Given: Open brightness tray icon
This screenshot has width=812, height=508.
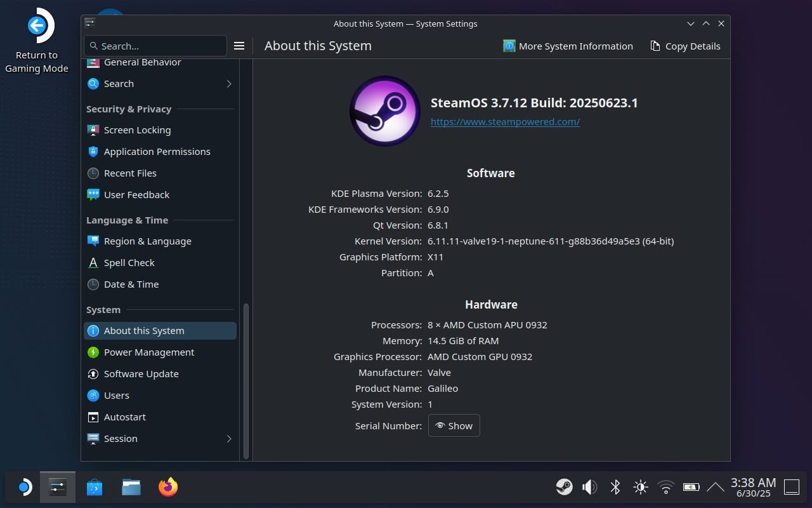Looking at the screenshot, I should (x=640, y=487).
